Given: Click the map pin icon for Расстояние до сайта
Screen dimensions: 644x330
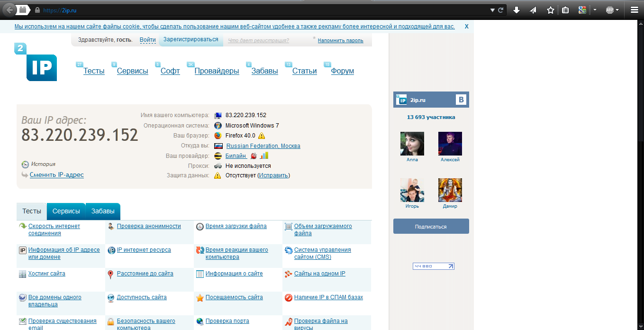Looking at the screenshot, I should (110, 274).
